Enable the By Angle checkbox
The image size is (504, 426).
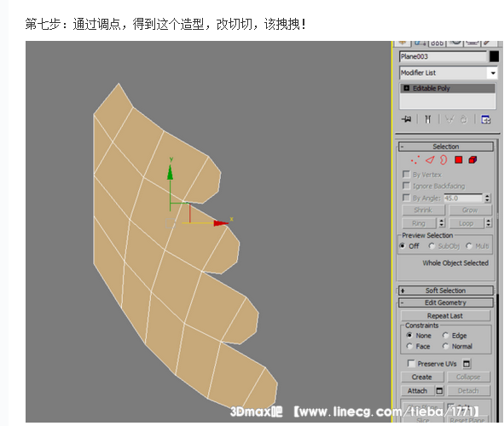[x=406, y=198]
